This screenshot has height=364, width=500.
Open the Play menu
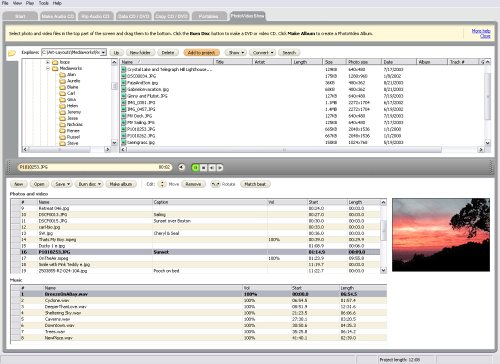tap(30, 3)
